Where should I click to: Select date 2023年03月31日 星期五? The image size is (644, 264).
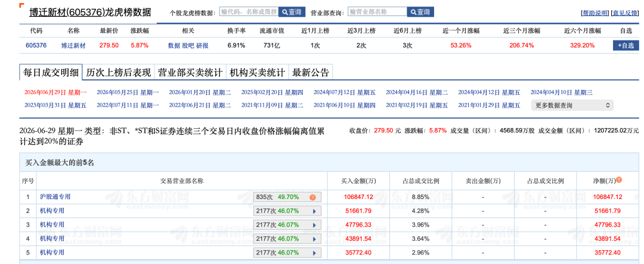(55, 105)
